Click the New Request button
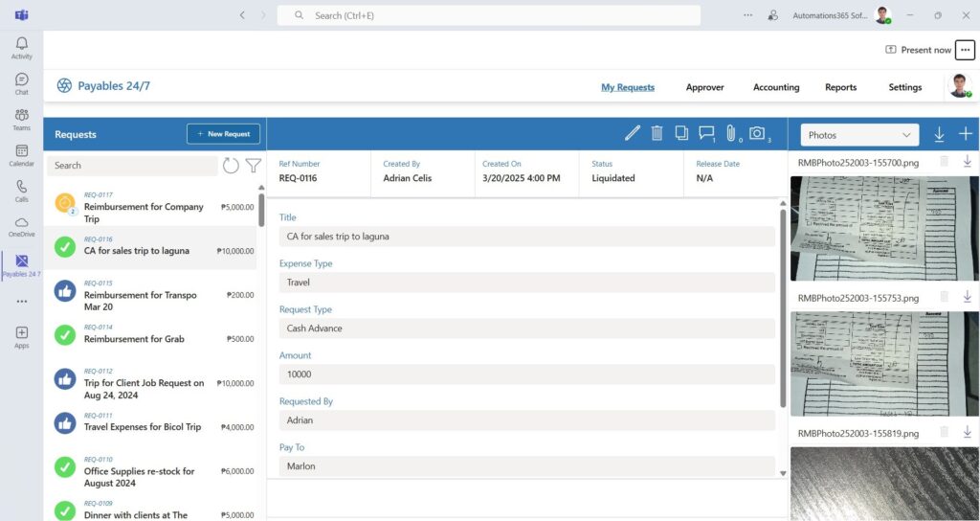Image resolution: width=980 pixels, height=521 pixels. pyautogui.click(x=223, y=134)
